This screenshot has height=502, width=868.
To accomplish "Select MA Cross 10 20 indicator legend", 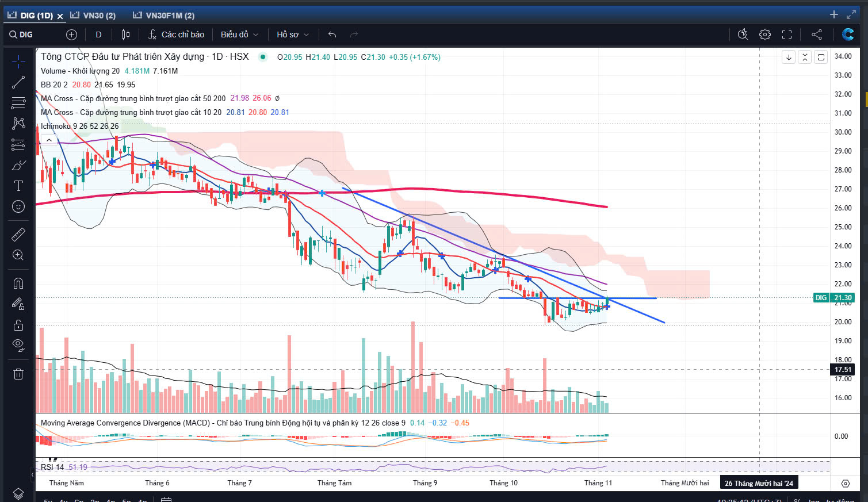I will (x=131, y=112).
